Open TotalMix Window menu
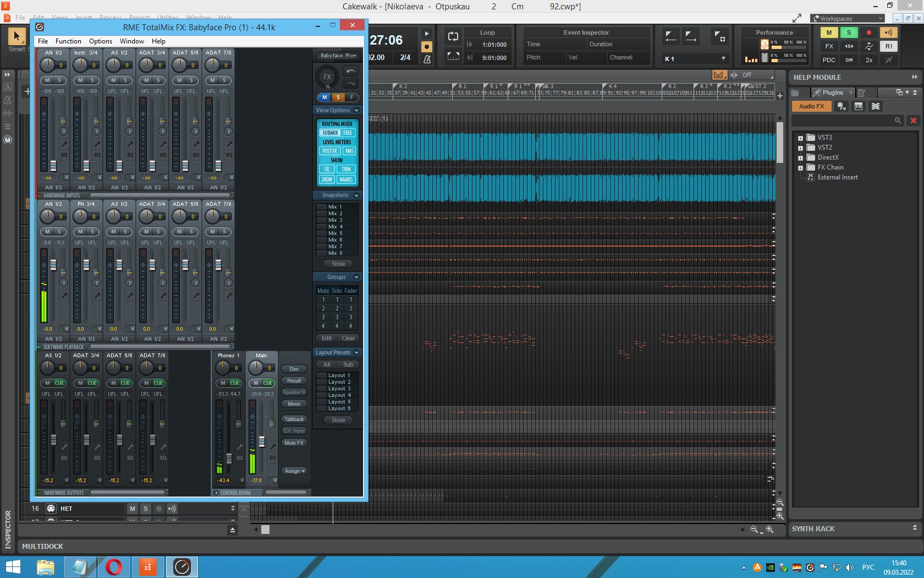The width and height of the screenshot is (924, 578). (132, 41)
